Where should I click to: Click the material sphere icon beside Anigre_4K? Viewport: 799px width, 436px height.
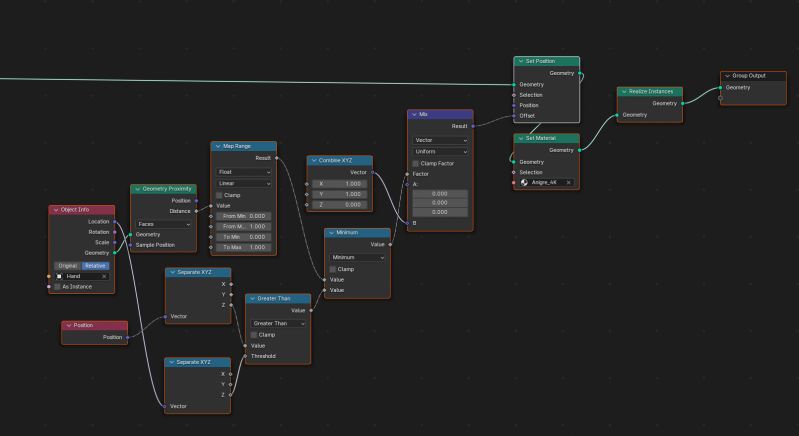(524, 182)
